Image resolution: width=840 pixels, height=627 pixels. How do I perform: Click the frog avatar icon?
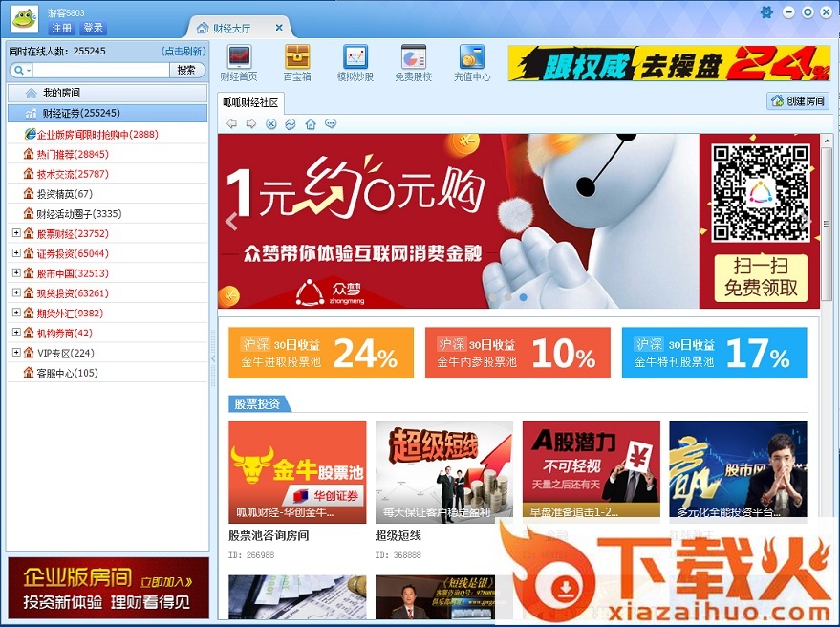click(24, 19)
